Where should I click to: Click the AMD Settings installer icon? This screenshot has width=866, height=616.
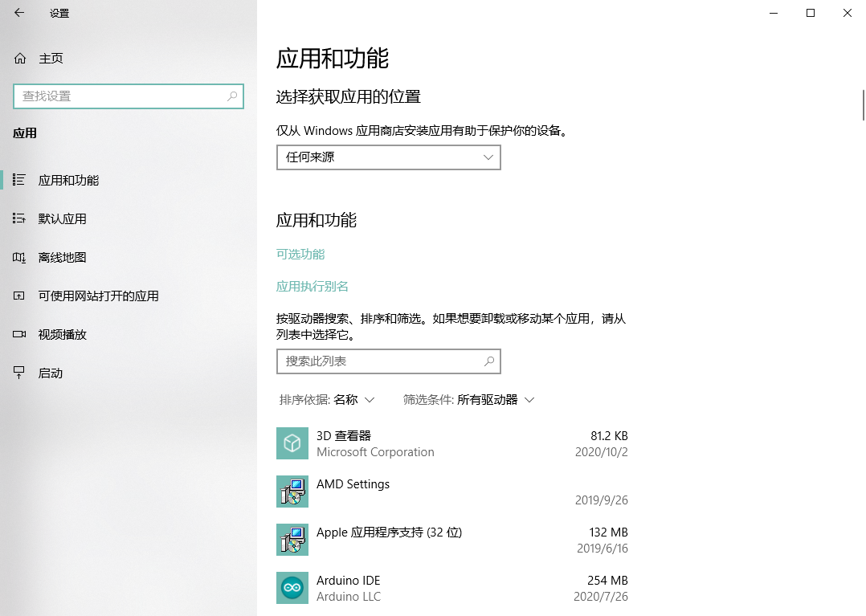coord(292,492)
